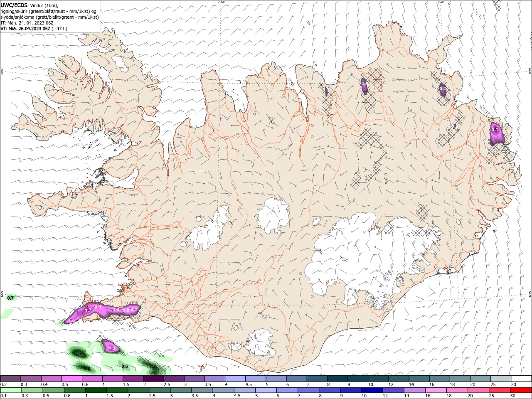Select the deep blue swatch between '10' and '12' bottom row

[372, 390]
